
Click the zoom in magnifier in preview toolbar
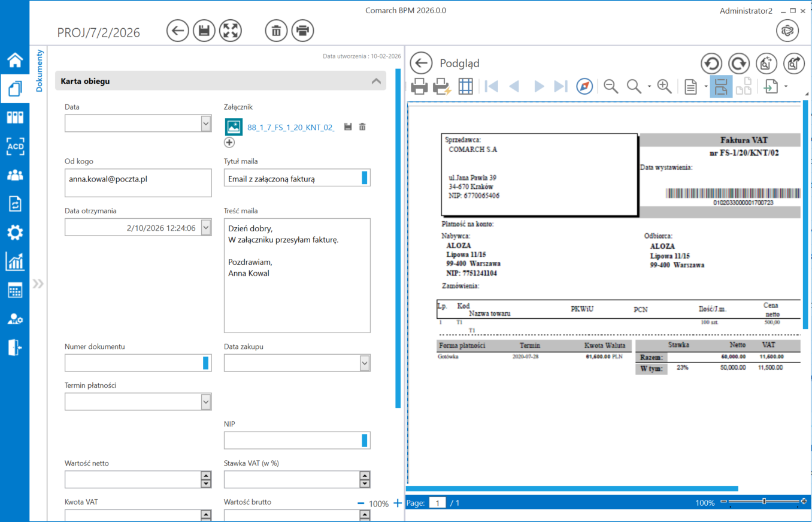[x=664, y=87]
